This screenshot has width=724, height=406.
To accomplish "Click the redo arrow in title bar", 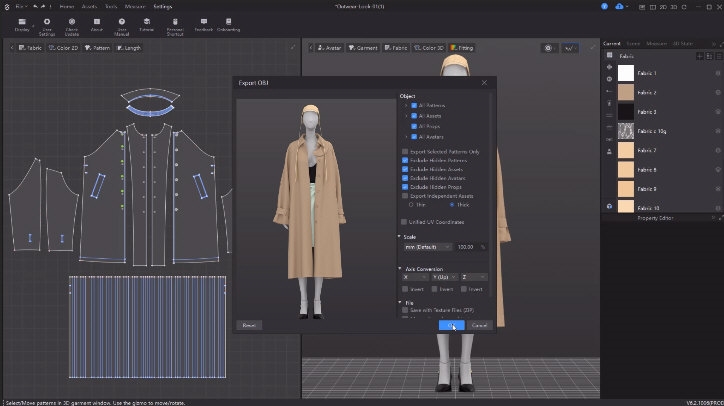I will click(x=42, y=6).
